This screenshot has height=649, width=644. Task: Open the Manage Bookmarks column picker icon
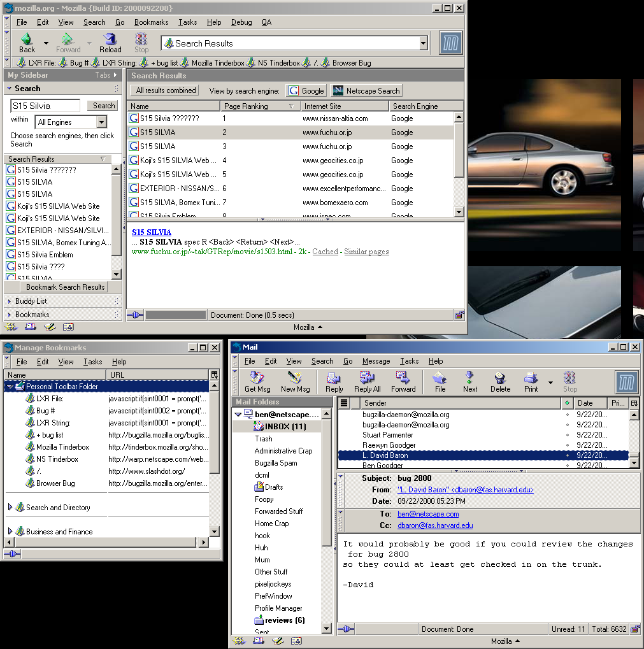(215, 374)
